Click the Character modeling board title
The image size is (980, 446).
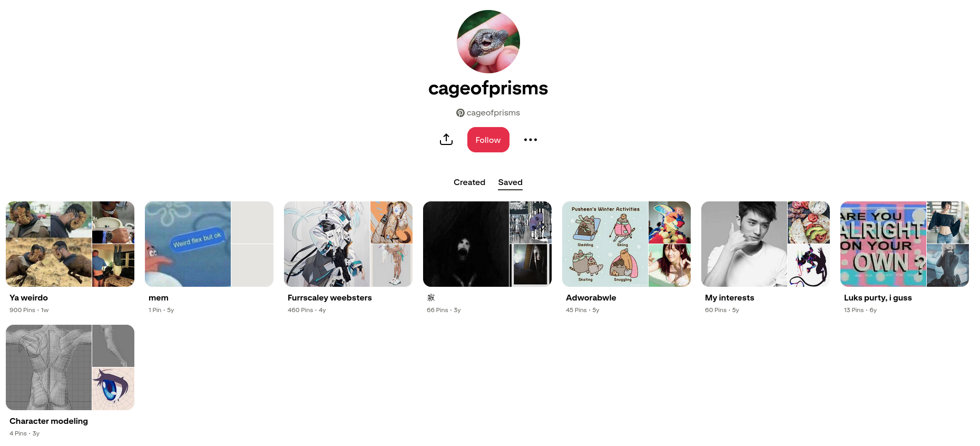48,421
